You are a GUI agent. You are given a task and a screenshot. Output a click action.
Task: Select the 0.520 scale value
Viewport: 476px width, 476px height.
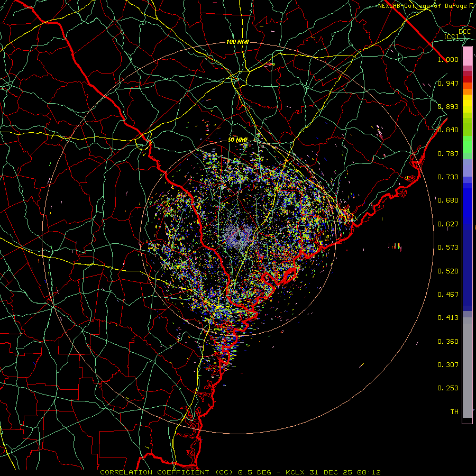click(x=448, y=271)
